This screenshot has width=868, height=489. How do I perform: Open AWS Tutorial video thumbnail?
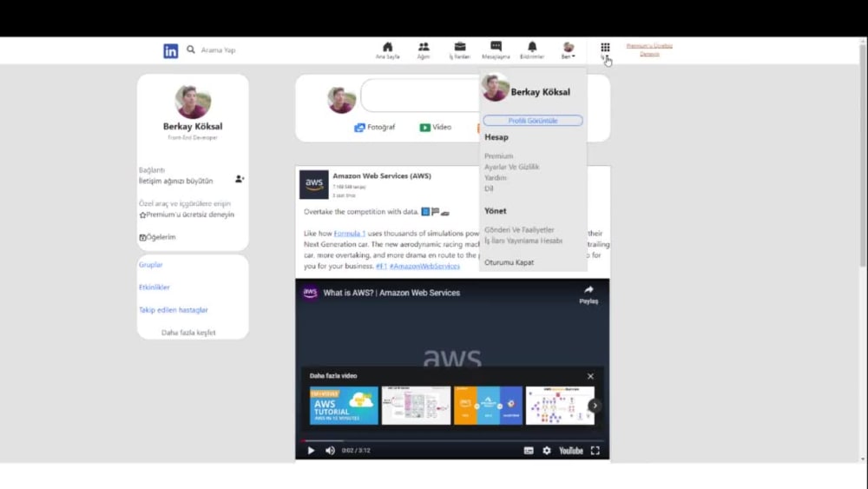[x=344, y=406]
